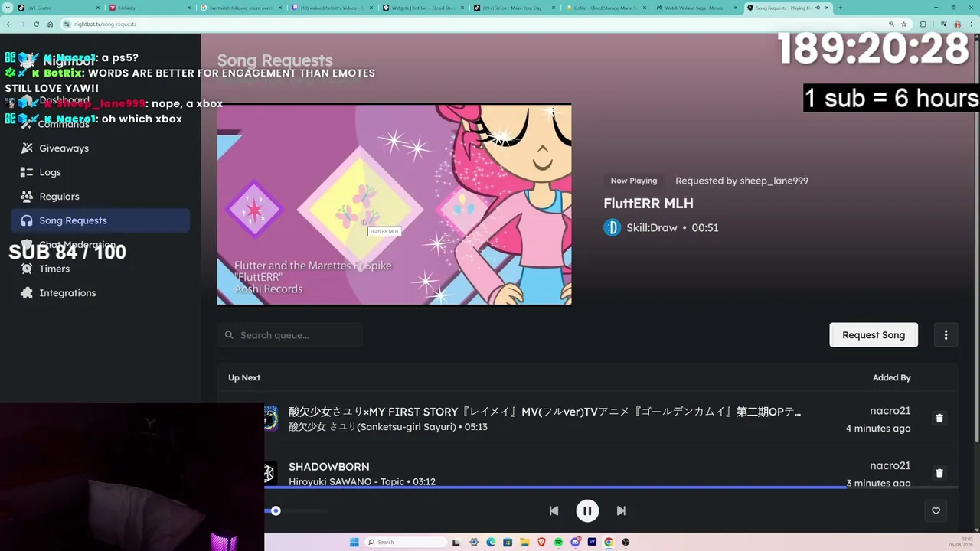Image resolution: width=980 pixels, height=551 pixels.
Task: Click the 酸欠少女 さユり song thumbnail
Action: click(270, 419)
